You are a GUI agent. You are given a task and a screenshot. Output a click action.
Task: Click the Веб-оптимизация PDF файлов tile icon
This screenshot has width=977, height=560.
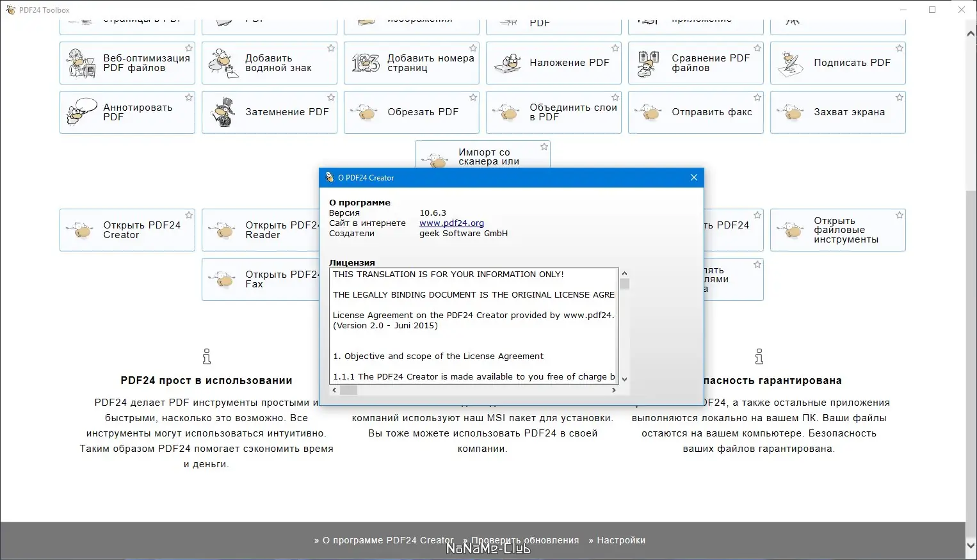pyautogui.click(x=81, y=63)
